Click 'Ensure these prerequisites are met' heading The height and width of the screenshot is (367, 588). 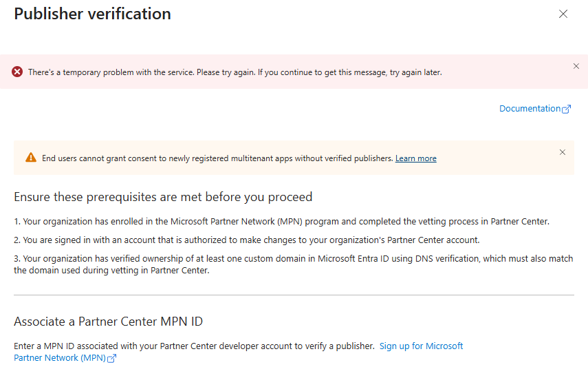(163, 197)
